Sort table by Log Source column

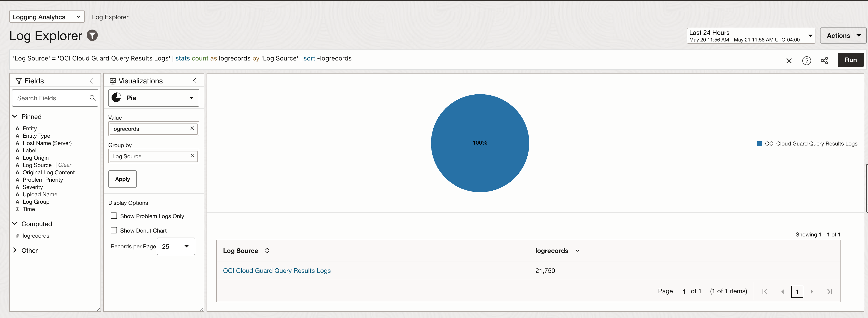coord(267,251)
